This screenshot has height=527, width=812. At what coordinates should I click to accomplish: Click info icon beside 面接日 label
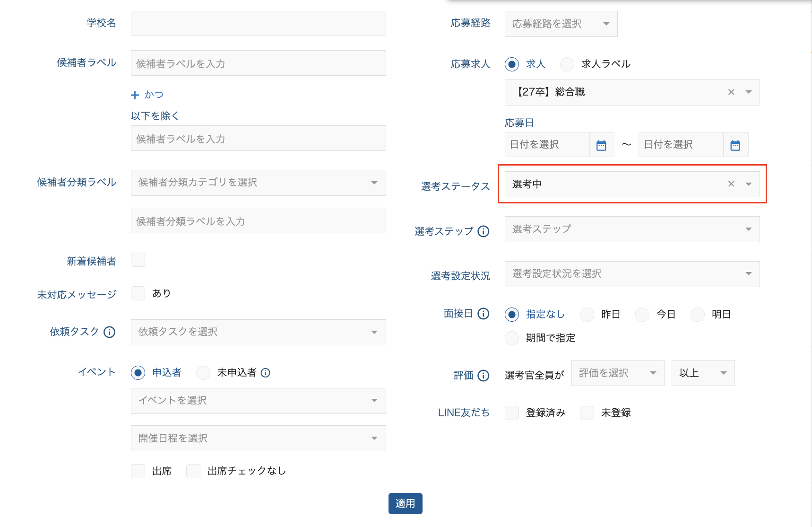pyautogui.click(x=483, y=314)
